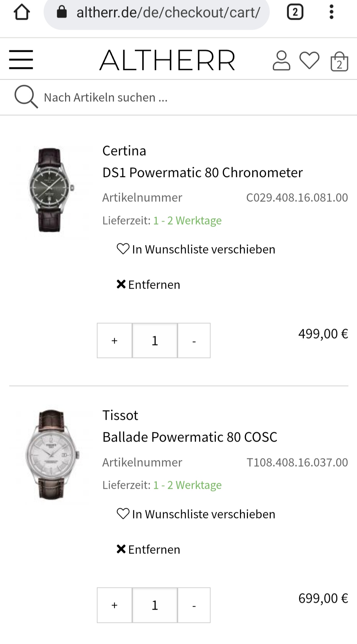The image size is (357, 644).
Task: Tap the search magnifier icon
Action: (25, 97)
